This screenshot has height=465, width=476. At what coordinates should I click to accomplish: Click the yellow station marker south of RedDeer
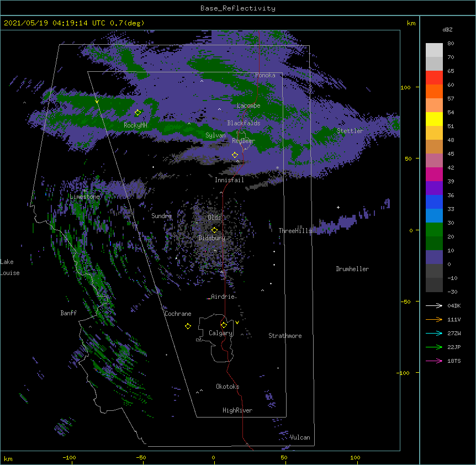point(235,155)
